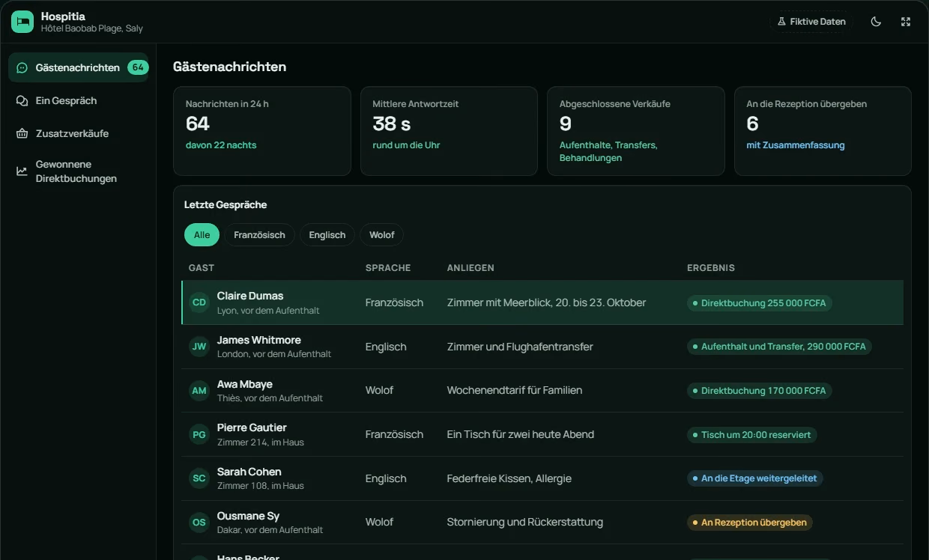Image resolution: width=929 pixels, height=560 pixels.
Task: Open Gästenachrichten in the sidebar
Action: click(x=79, y=67)
